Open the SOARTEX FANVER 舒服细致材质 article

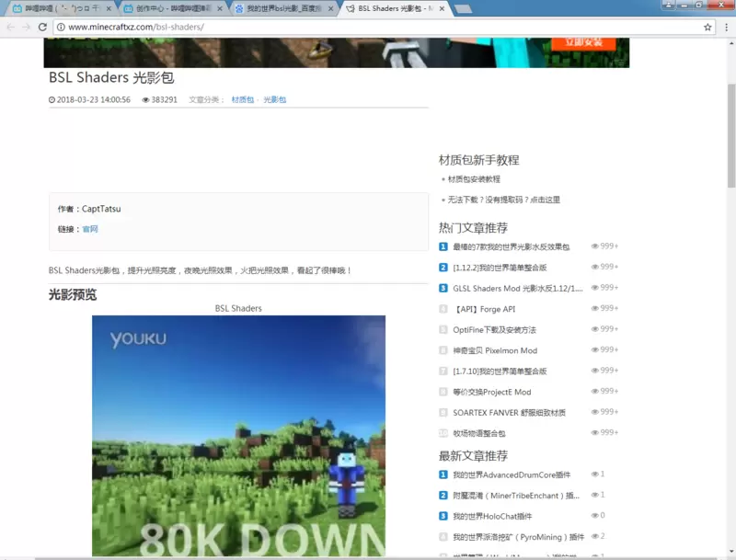(x=509, y=413)
